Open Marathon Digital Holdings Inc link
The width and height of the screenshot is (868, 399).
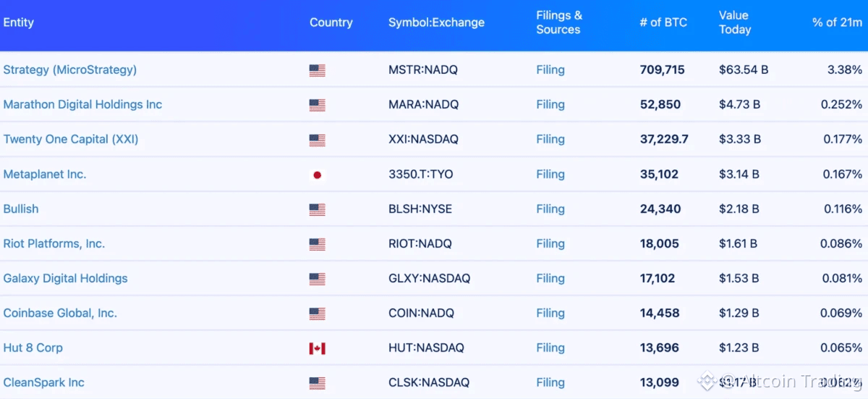coord(82,104)
